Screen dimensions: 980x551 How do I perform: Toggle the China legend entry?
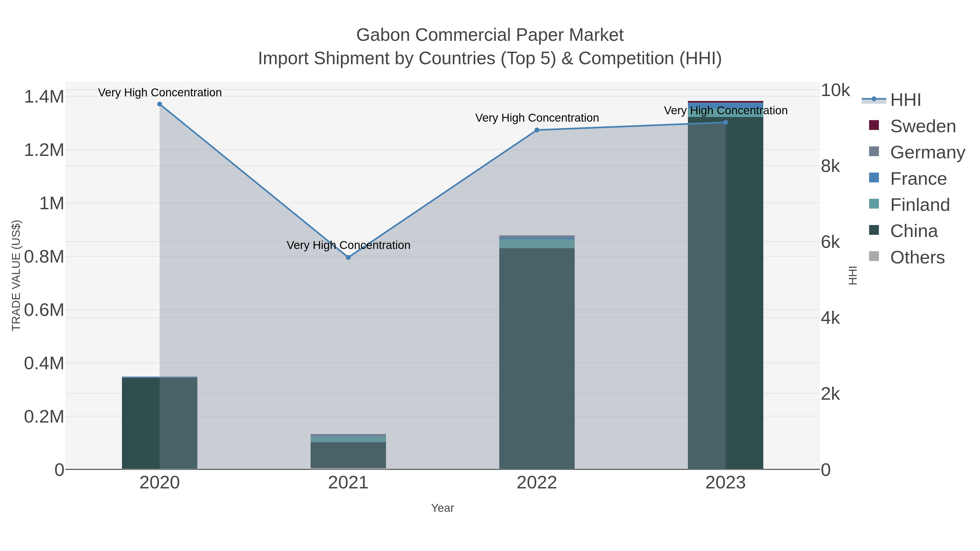[x=904, y=231]
